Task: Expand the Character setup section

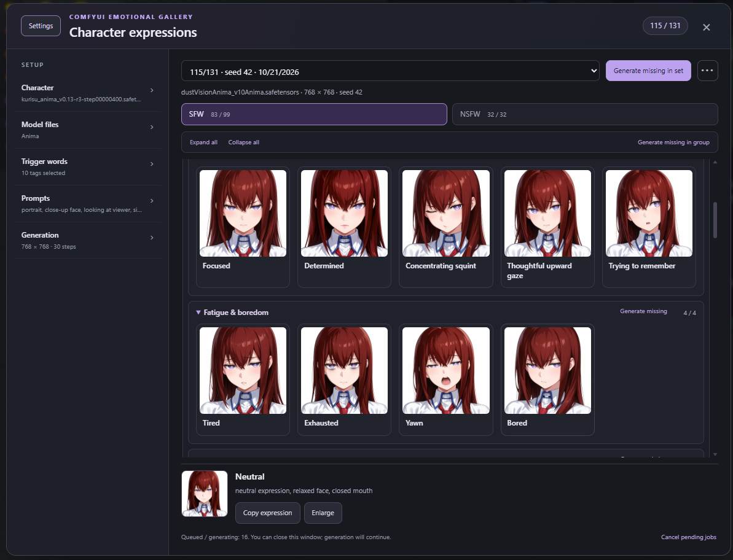Action: pyautogui.click(x=87, y=93)
